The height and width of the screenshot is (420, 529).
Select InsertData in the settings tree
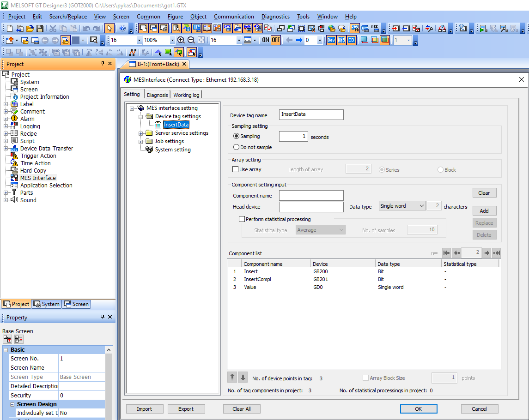pyautogui.click(x=176, y=125)
